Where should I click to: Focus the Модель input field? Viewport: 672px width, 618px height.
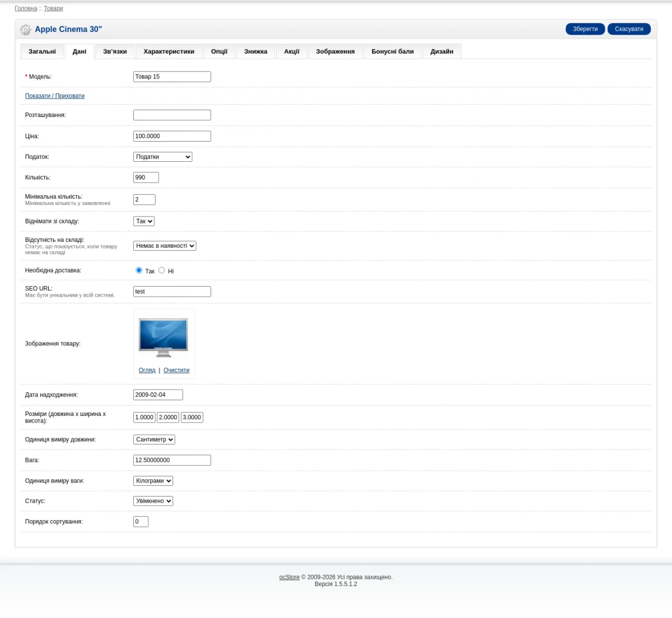point(172,77)
